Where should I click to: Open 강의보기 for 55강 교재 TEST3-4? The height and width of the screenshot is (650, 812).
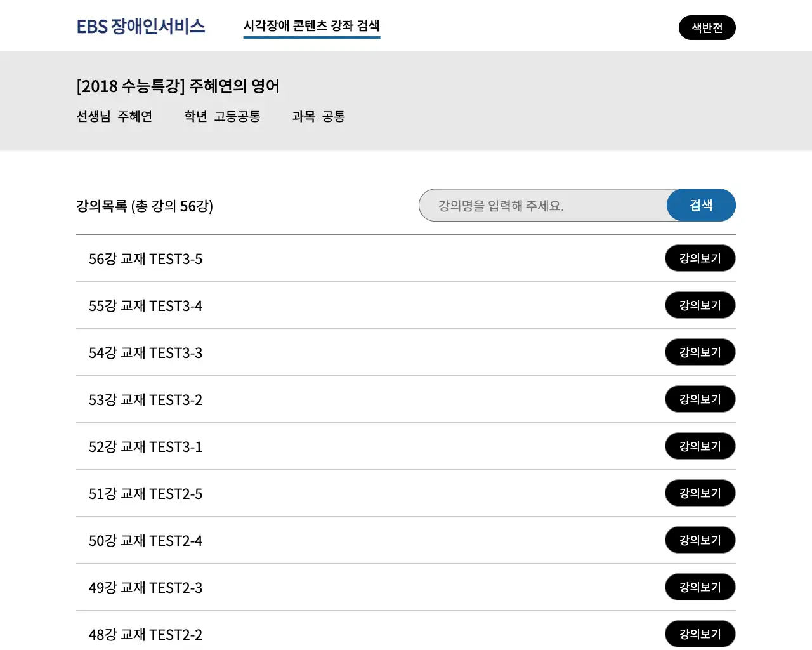pyautogui.click(x=700, y=305)
